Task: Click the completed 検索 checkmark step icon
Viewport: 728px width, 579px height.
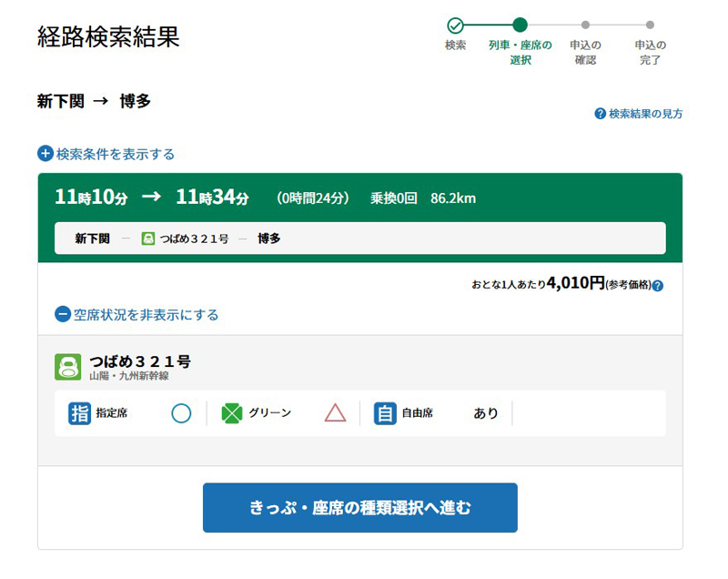Action: coord(455,25)
